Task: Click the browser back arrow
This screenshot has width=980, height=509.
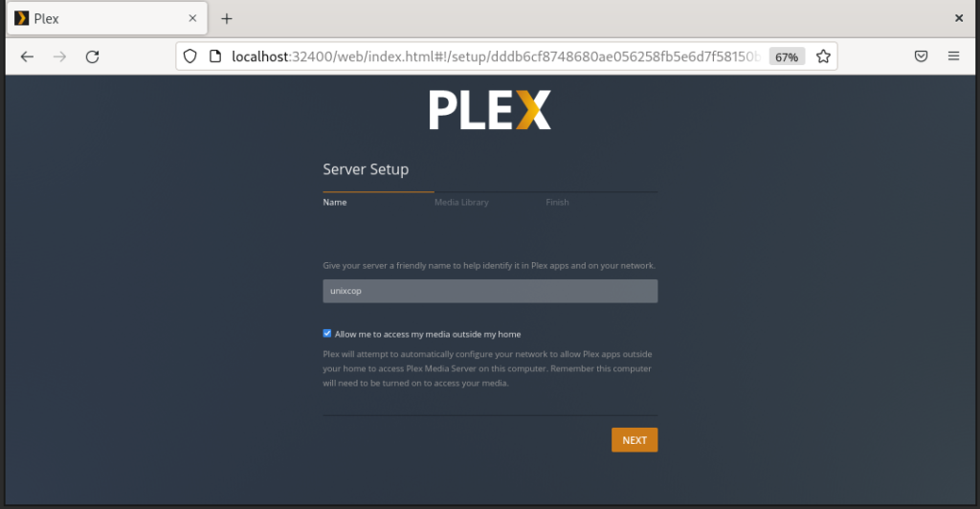Action: pyautogui.click(x=27, y=56)
